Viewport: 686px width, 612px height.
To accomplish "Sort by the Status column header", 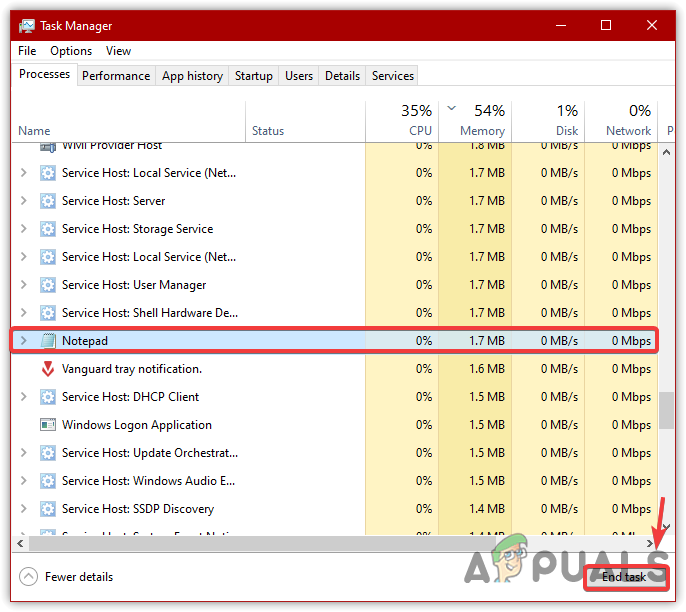I will click(x=305, y=122).
